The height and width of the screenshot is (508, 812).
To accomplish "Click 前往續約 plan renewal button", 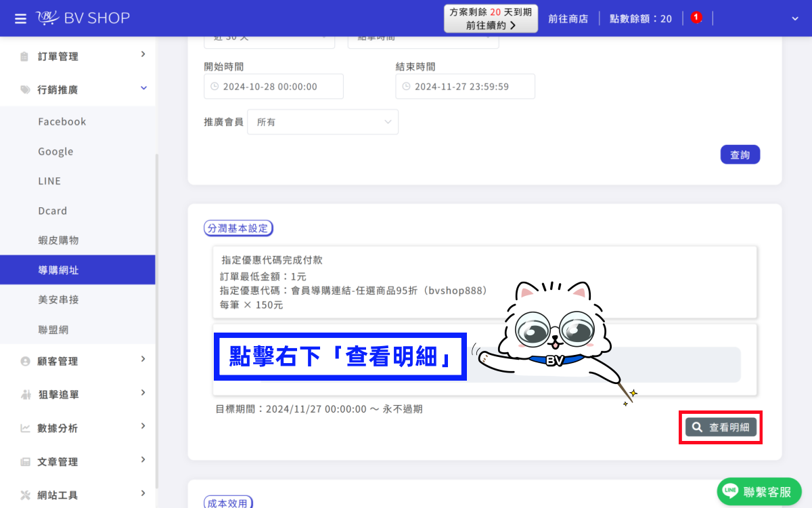I will 491,18.
